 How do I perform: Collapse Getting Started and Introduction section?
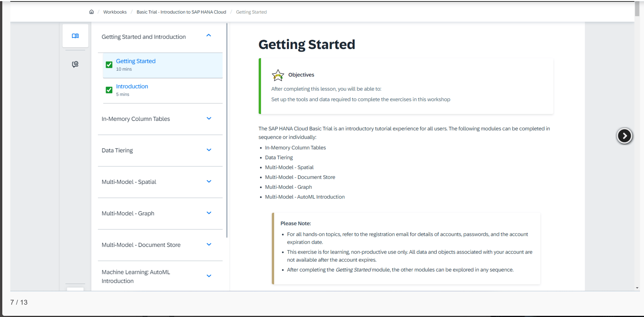pyautogui.click(x=209, y=36)
